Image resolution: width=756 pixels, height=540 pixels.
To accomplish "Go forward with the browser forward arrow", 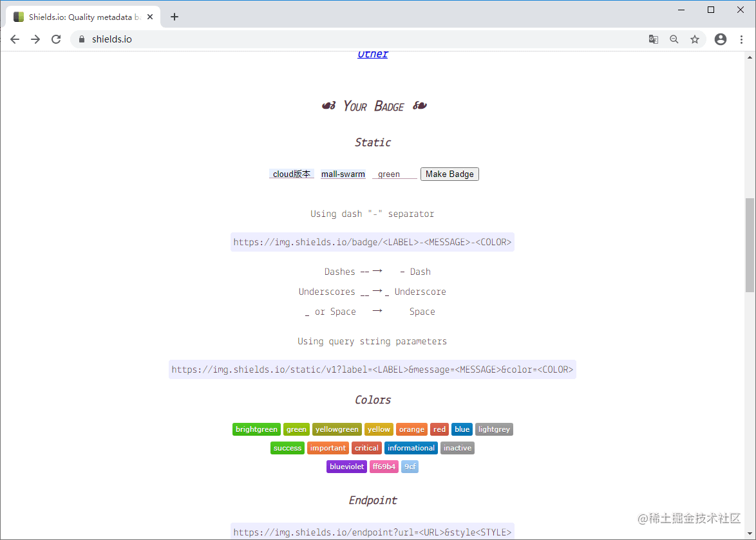I will (35, 39).
